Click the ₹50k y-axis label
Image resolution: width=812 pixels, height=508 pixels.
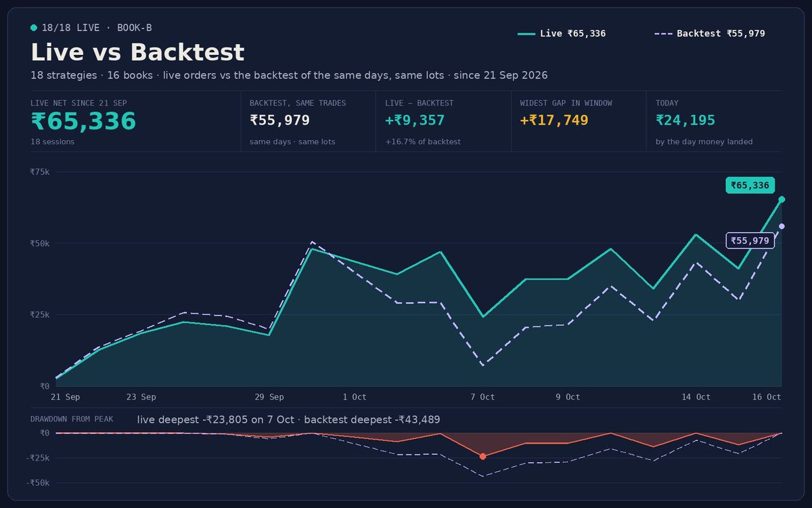click(x=40, y=243)
